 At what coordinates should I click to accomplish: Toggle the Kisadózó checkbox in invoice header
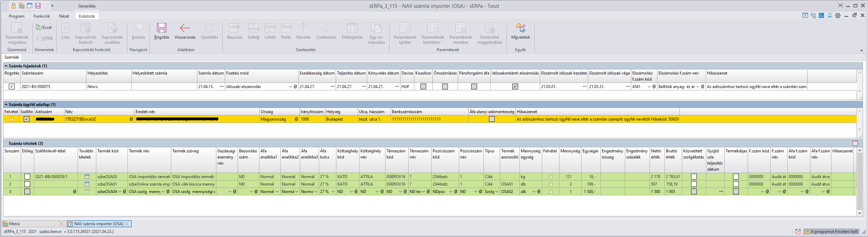pyautogui.click(x=423, y=87)
